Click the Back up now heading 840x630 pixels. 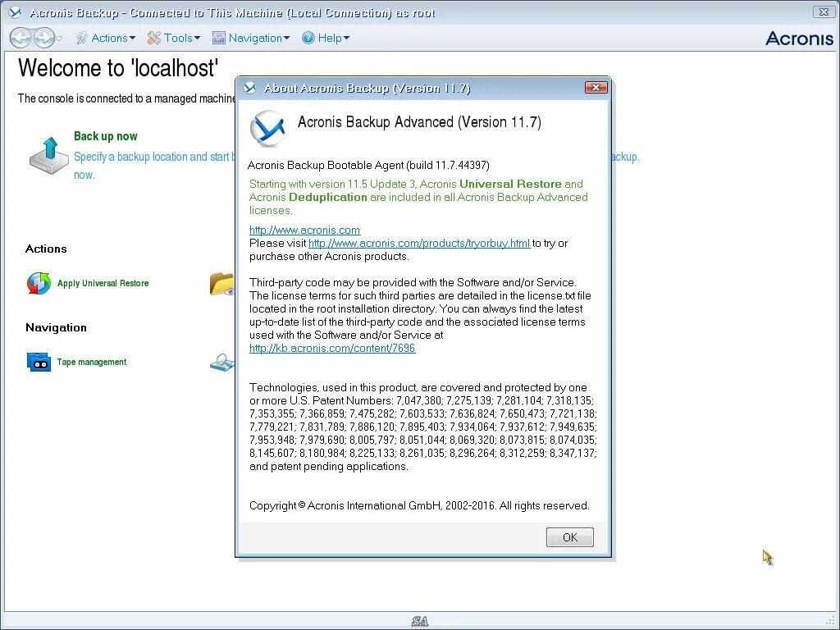(x=106, y=136)
